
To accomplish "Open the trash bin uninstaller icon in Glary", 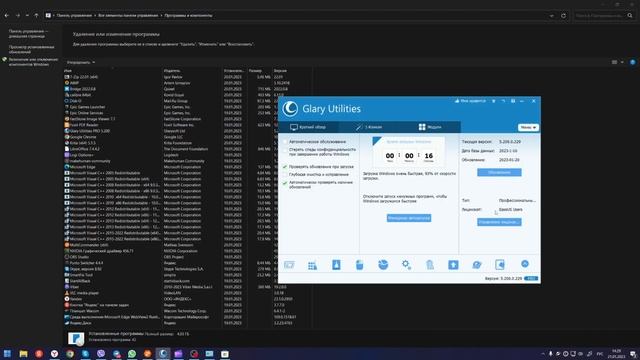I will coord(430,265).
